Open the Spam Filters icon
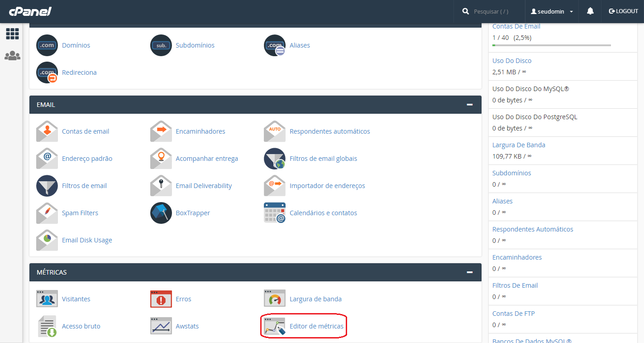644x343 pixels. 47,213
